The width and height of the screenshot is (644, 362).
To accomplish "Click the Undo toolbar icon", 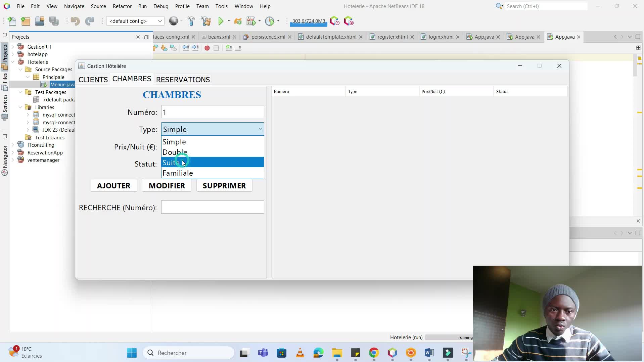I will click(75, 21).
